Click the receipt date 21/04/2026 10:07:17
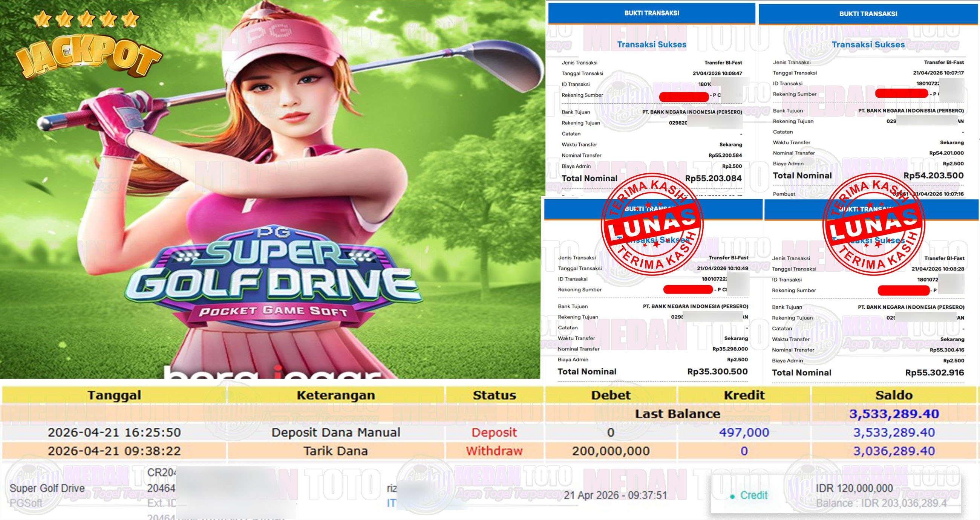Viewport: 980px width, 520px height. pyautogui.click(x=938, y=73)
